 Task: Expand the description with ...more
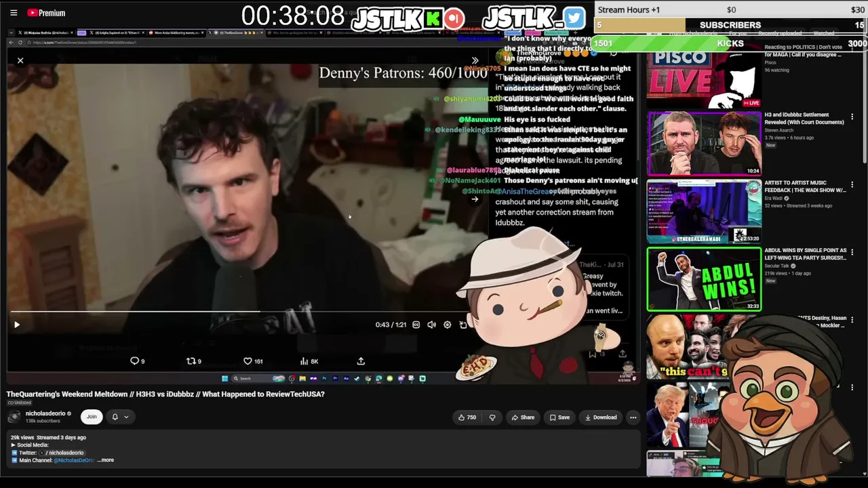point(106,460)
